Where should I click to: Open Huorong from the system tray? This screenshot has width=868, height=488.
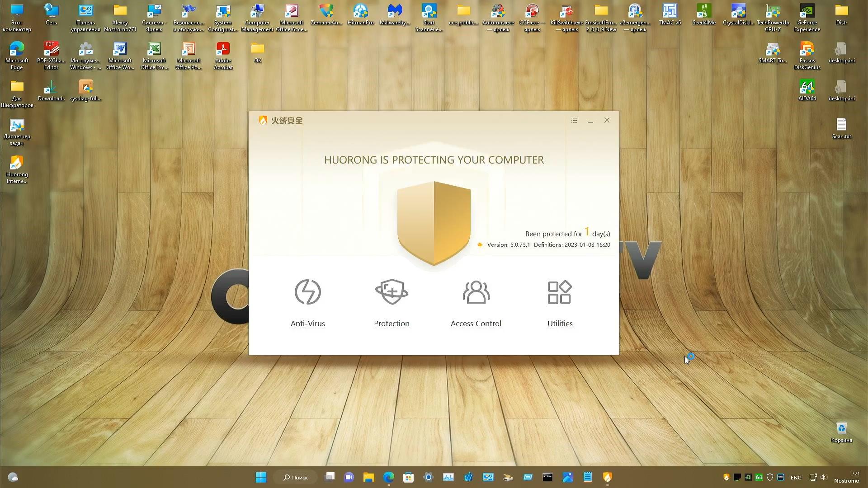pyautogui.click(x=726, y=477)
